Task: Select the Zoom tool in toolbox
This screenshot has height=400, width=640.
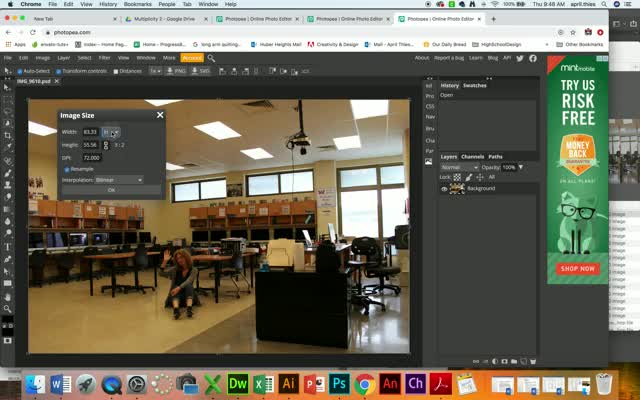Action: coord(7,309)
